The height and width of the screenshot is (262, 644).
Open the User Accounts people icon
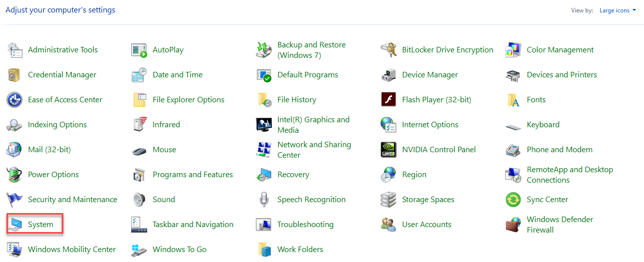(388, 225)
